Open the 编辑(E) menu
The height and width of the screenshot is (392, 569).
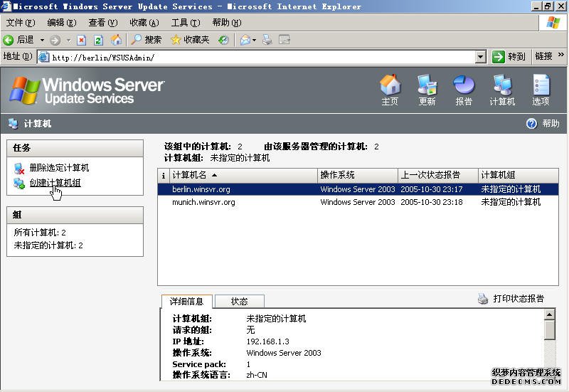(62, 23)
